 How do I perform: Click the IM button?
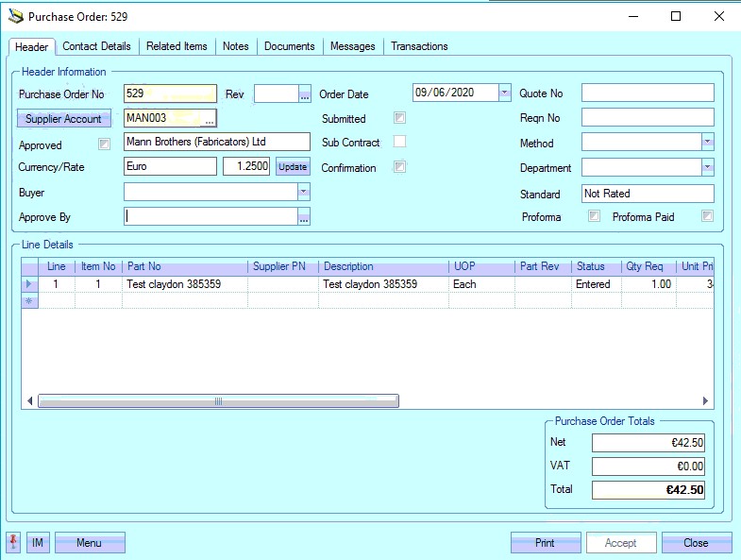click(x=38, y=543)
